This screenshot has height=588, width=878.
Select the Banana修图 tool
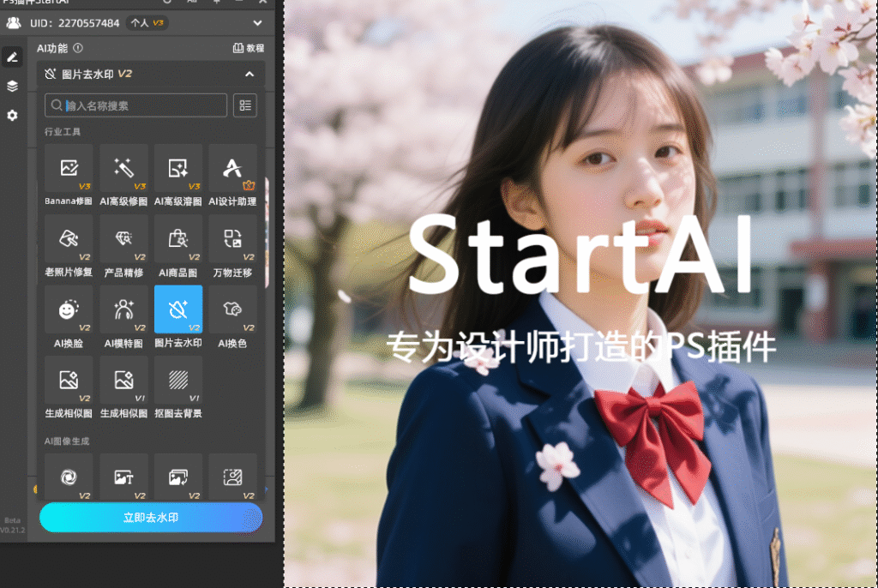pos(69,170)
